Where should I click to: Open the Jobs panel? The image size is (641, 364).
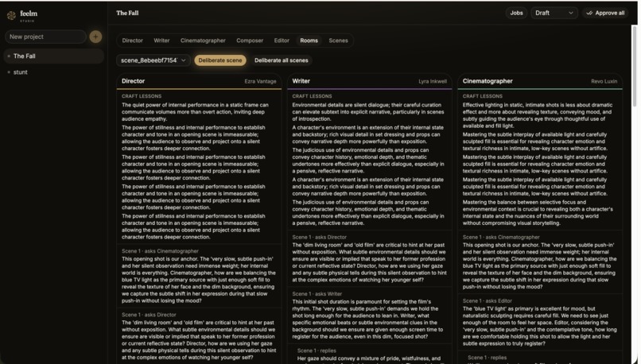click(516, 13)
